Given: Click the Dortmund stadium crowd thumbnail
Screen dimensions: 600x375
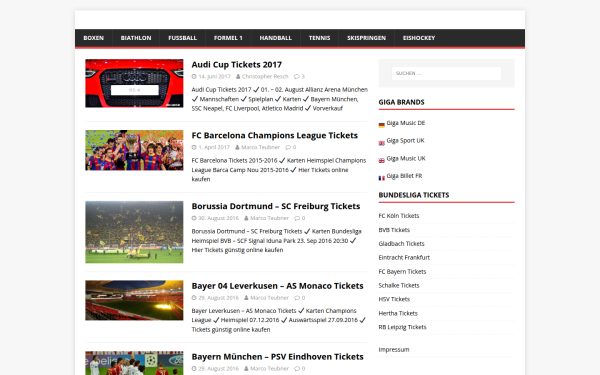Looking at the screenshot, I should 134,232.
